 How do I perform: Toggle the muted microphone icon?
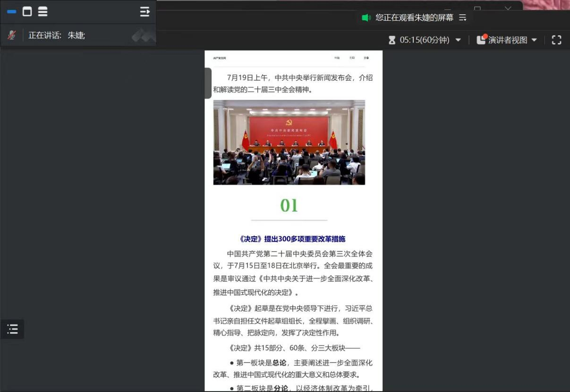tap(12, 35)
